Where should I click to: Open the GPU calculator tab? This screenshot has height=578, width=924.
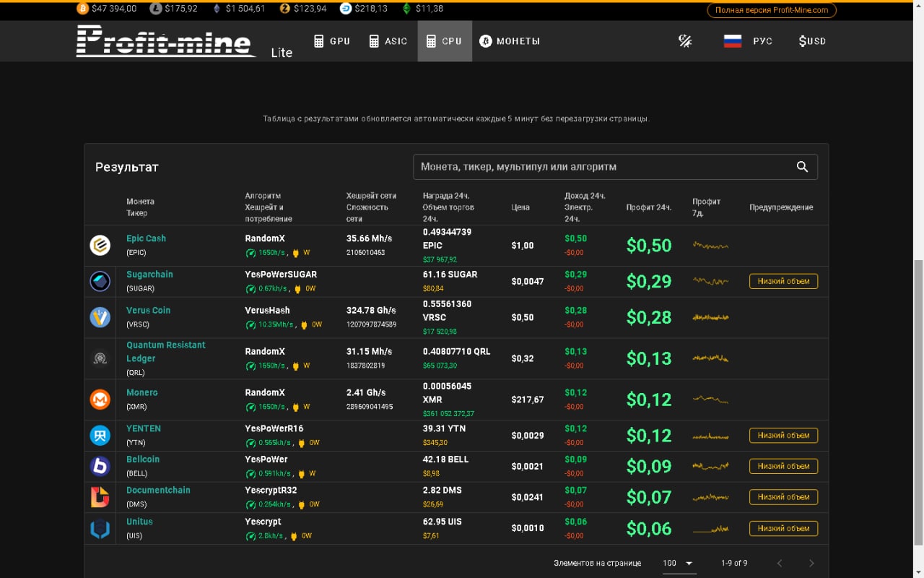coord(332,41)
